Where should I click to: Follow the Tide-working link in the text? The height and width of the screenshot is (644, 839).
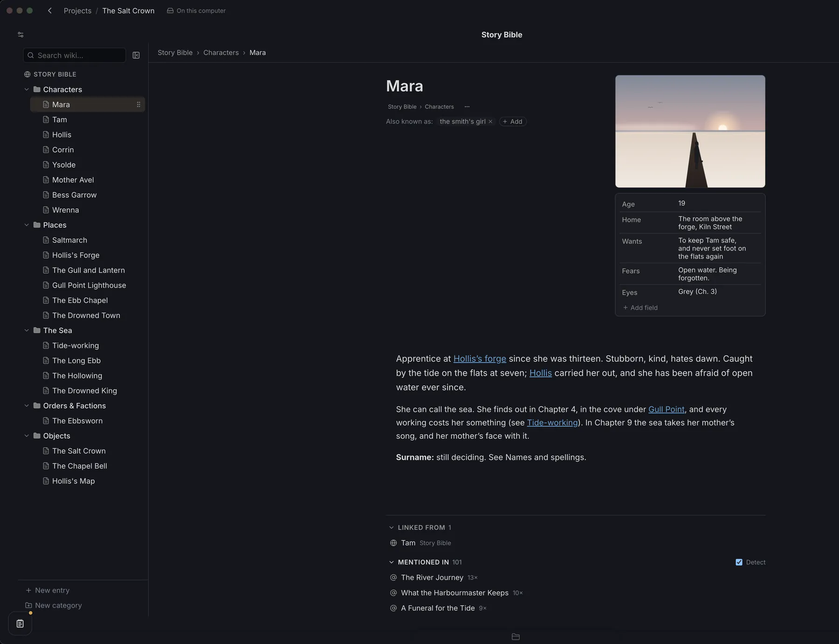pyautogui.click(x=552, y=423)
